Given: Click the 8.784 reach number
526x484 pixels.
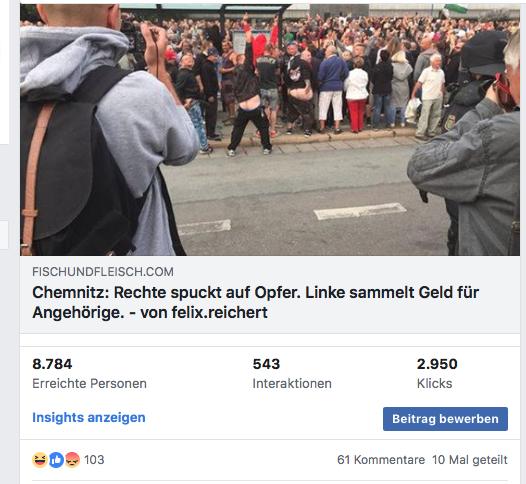Looking at the screenshot, I should [x=52, y=364].
